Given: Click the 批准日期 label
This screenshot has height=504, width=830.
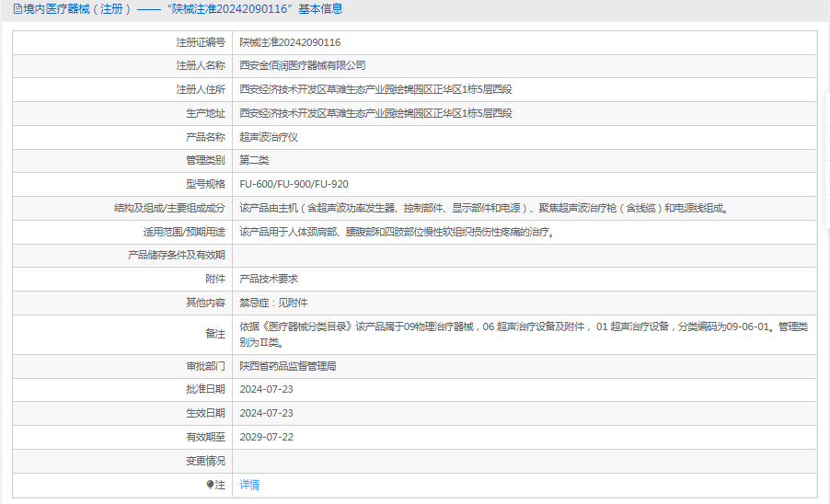Looking at the screenshot, I should 205,389.
